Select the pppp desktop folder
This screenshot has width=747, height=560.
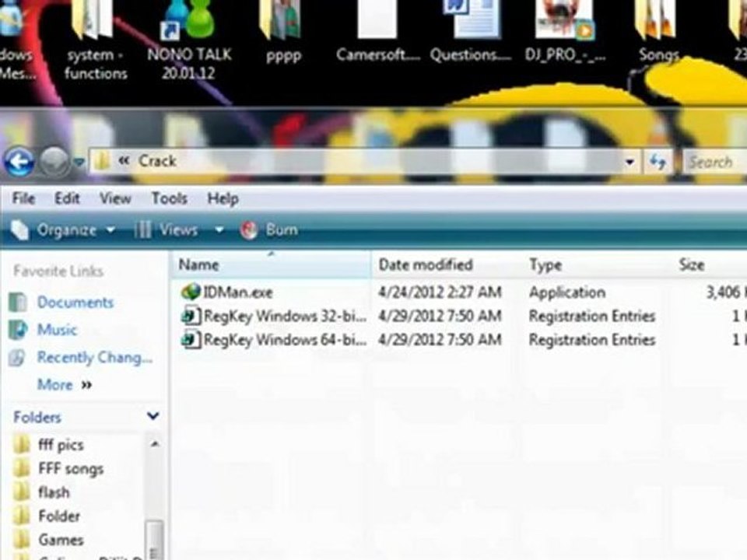[283, 33]
